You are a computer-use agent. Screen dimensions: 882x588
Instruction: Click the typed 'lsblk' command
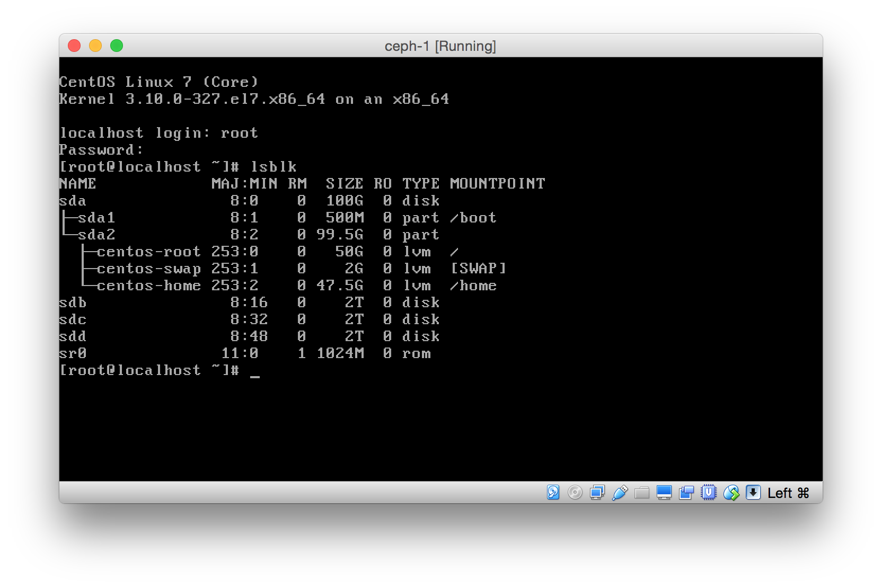point(274,167)
